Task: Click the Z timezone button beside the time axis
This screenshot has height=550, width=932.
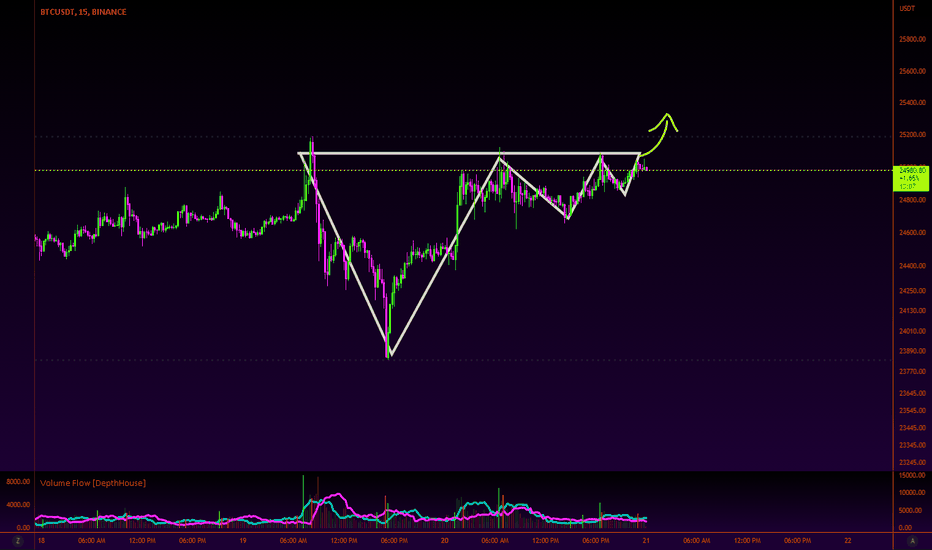Action: tap(17, 540)
